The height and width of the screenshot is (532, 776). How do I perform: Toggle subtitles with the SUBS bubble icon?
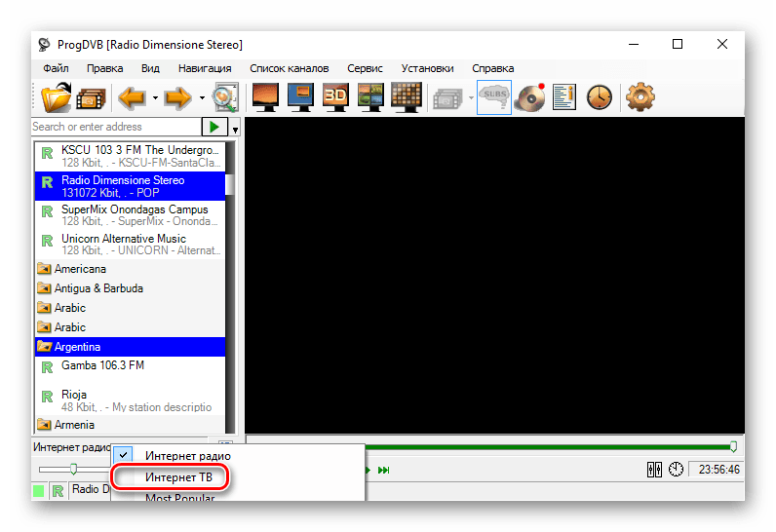pos(494,96)
